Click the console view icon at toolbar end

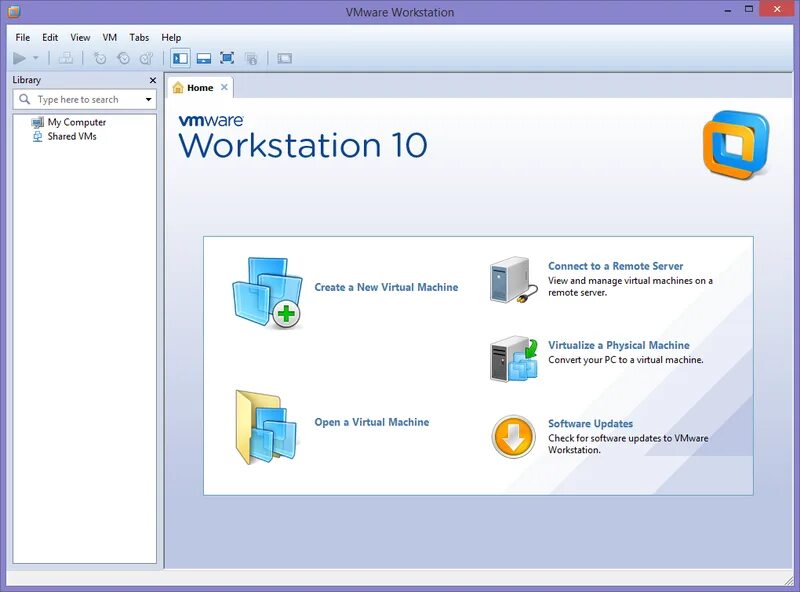(284, 58)
